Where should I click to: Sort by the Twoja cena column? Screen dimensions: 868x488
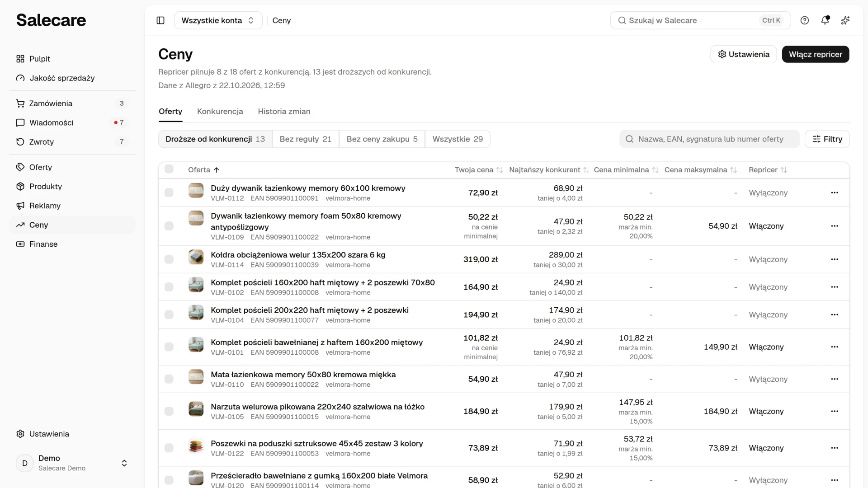479,170
